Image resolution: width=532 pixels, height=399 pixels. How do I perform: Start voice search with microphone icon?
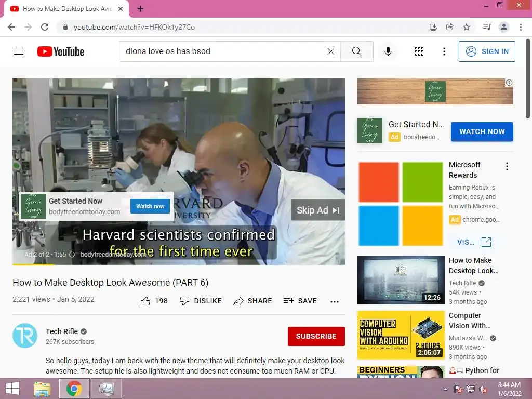tap(388, 51)
